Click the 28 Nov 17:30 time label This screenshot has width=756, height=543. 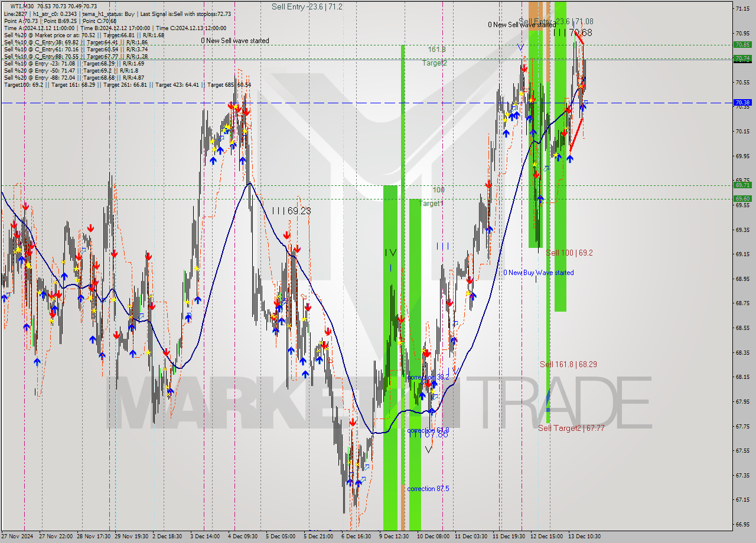pos(93,537)
